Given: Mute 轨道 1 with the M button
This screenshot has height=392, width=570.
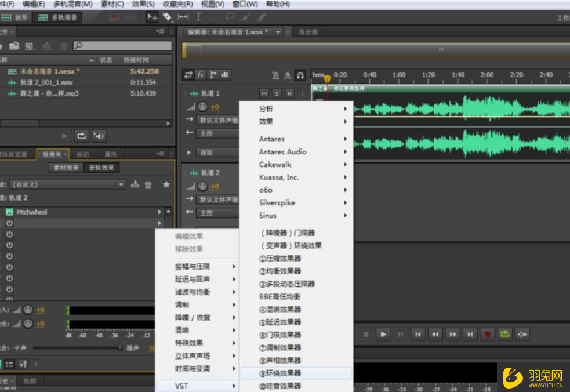Looking at the screenshot, I should pos(263,93).
